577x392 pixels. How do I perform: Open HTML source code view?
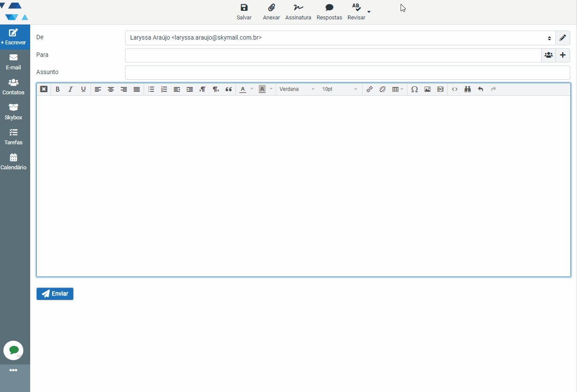(x=455, y=89)
